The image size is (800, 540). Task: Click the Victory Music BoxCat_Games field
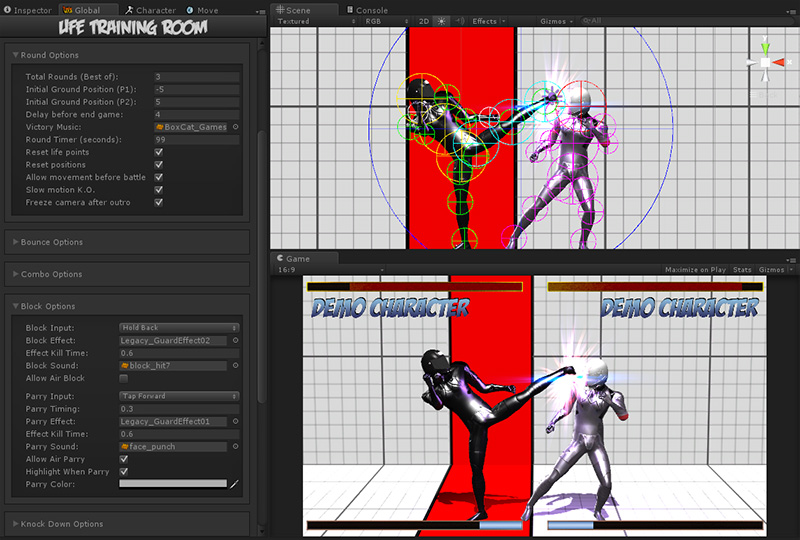191,127
